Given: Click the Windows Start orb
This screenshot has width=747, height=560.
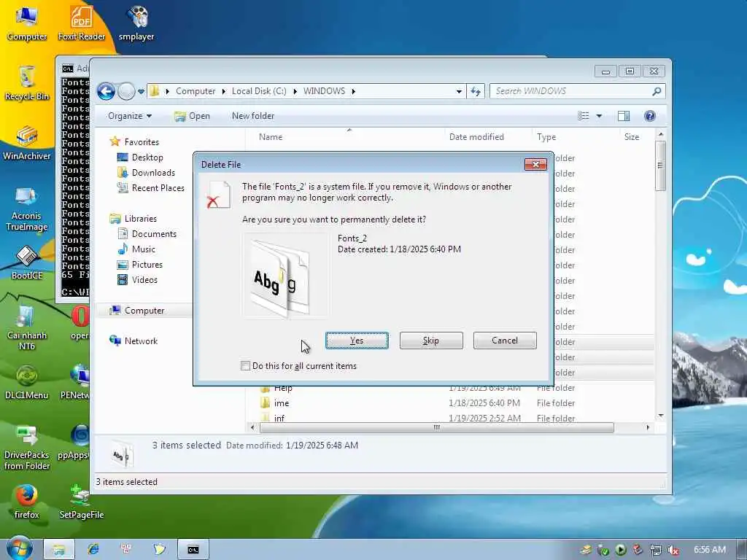Looking at the screenshot, I should [20, 548].
